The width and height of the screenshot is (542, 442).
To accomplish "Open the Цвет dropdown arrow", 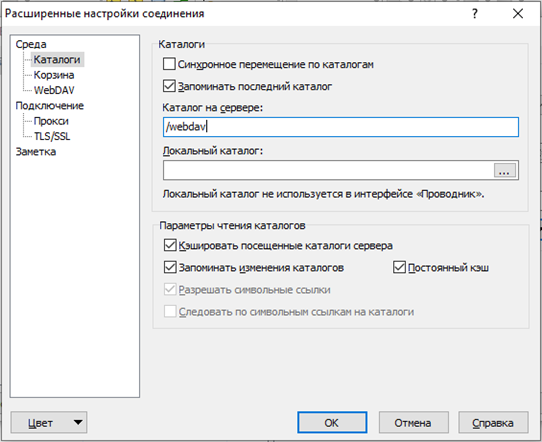I will (x=78, y=422).
